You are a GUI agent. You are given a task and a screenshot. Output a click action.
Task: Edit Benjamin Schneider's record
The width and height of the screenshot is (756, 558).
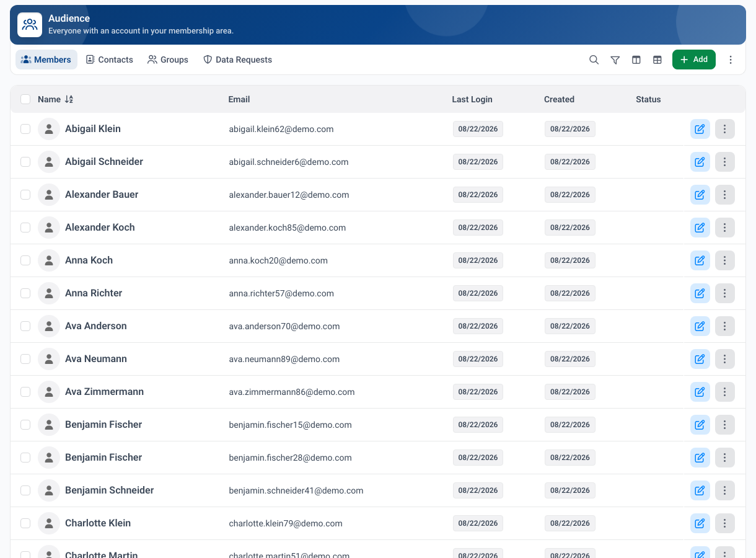point(700,490)
